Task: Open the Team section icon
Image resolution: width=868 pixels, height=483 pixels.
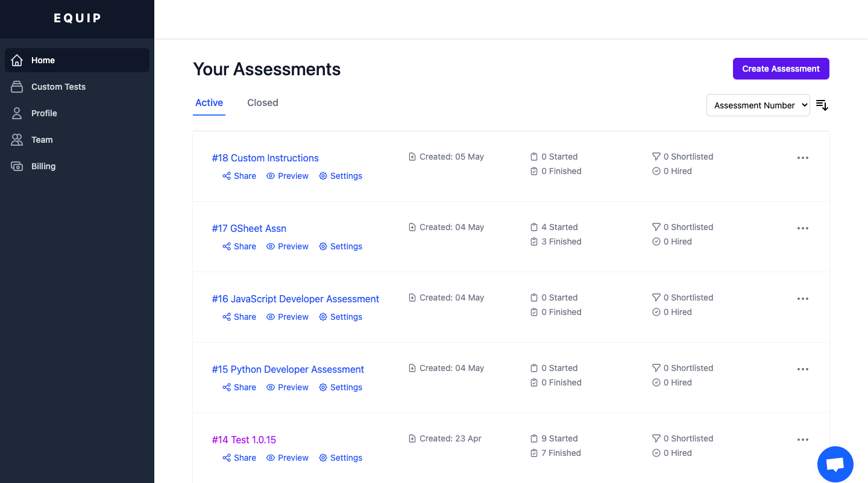Action: (17, 140)
